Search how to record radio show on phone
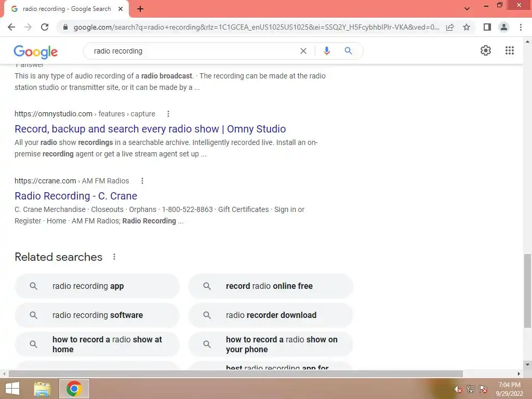The image size is (532, 399). pyautogui.click(x=271, y=344)
